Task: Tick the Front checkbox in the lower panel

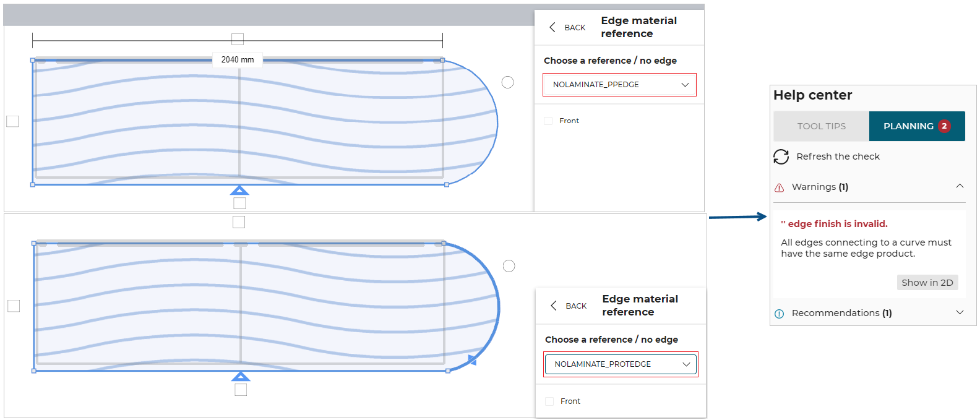Action: point(549,401)
